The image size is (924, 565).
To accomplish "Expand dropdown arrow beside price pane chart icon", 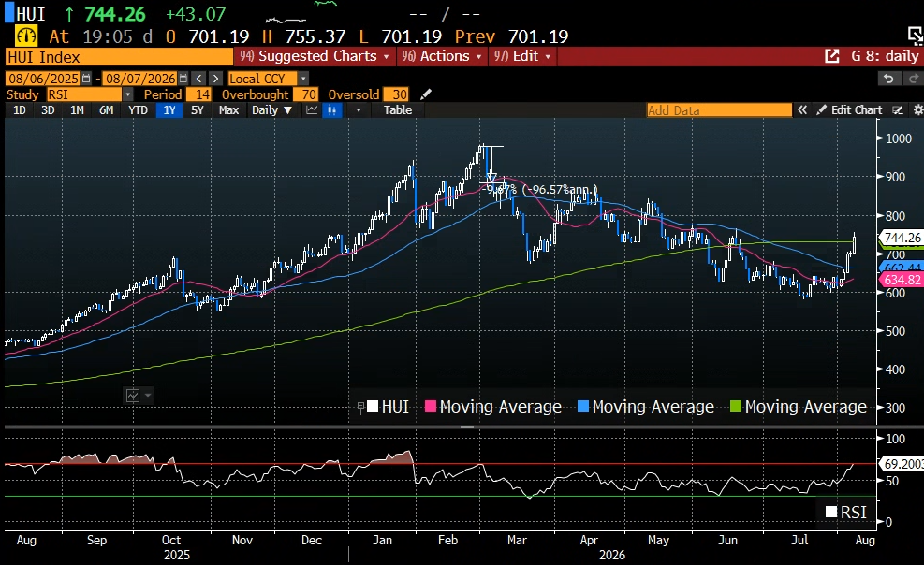I will point(148,396).
